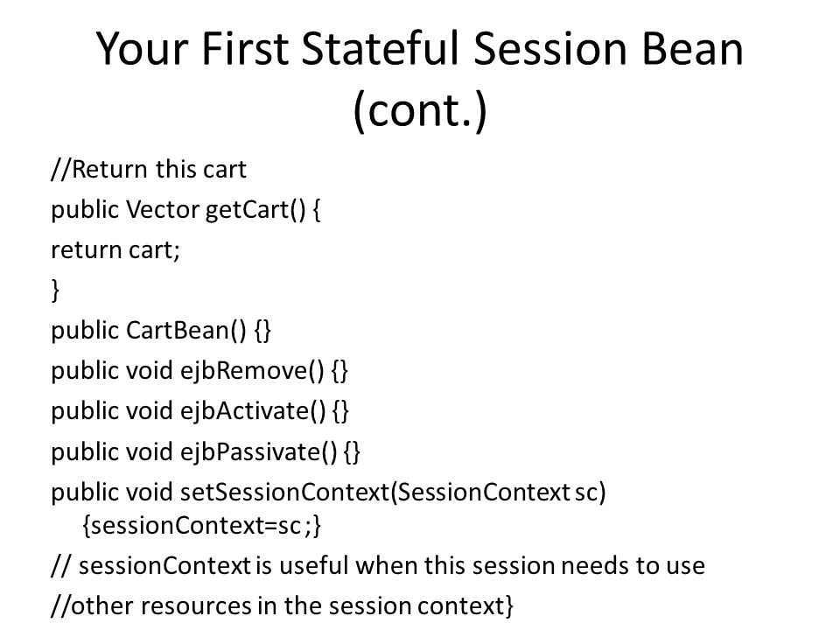Click the 'public void ejbPassivate() {}' line

(206, 451)
